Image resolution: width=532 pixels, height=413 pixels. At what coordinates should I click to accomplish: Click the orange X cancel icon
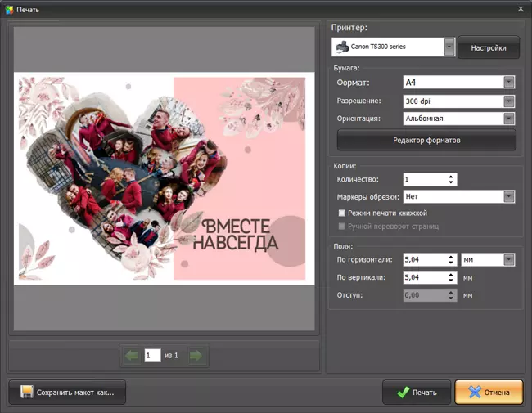tap(475, 393)
